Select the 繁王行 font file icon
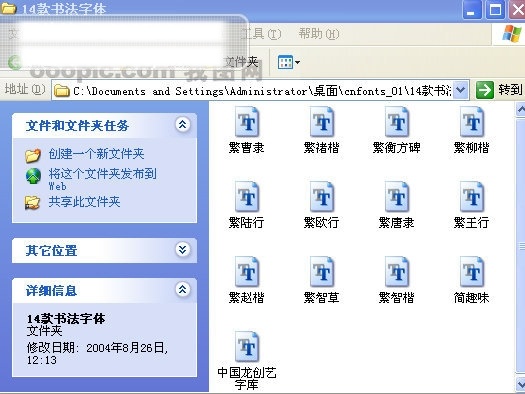 pos(472,196)
